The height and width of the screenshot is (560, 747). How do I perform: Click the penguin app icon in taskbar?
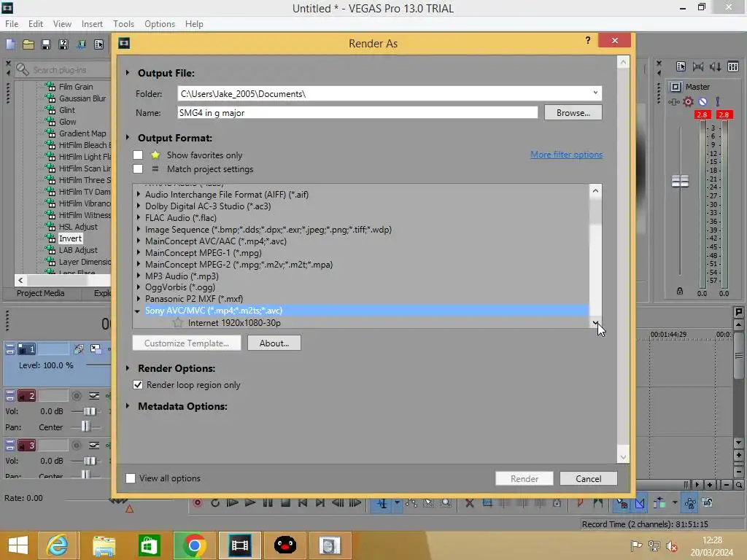click(x=285, y=545)
